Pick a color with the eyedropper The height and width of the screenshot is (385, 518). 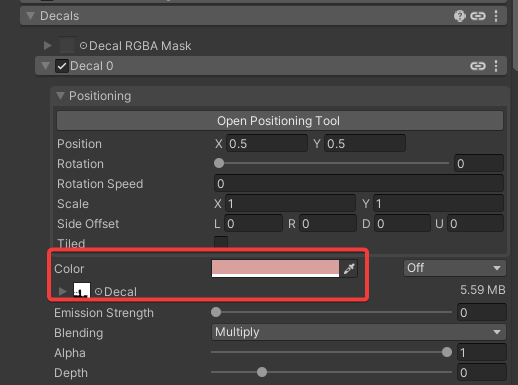pyautogui.click(x=349, y=268)
